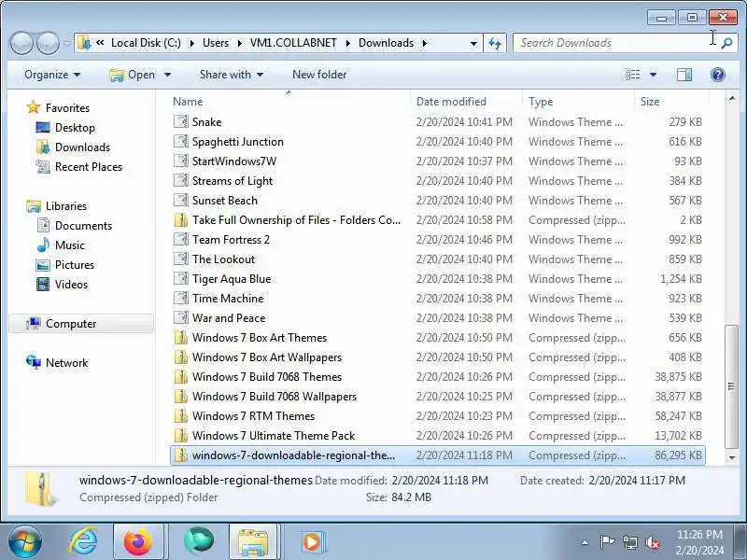Select Downloads in the Favorites list
Screen dimensions: 747x560
point(82,147)
